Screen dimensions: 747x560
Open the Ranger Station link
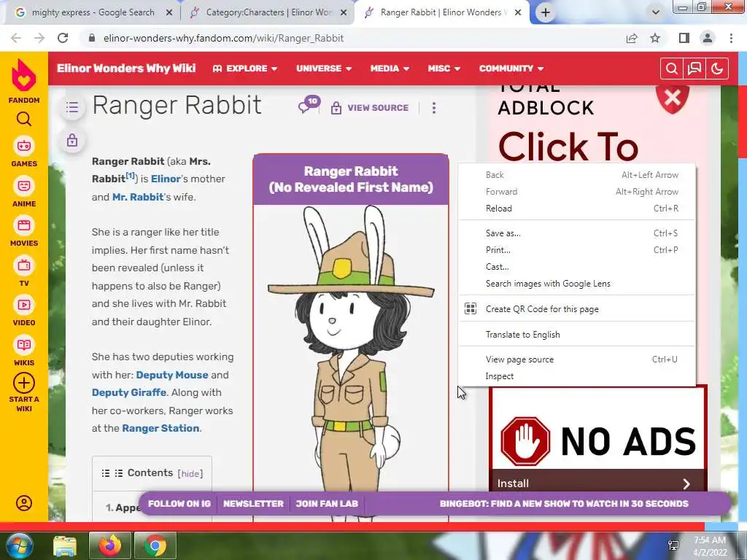(160, 429)
